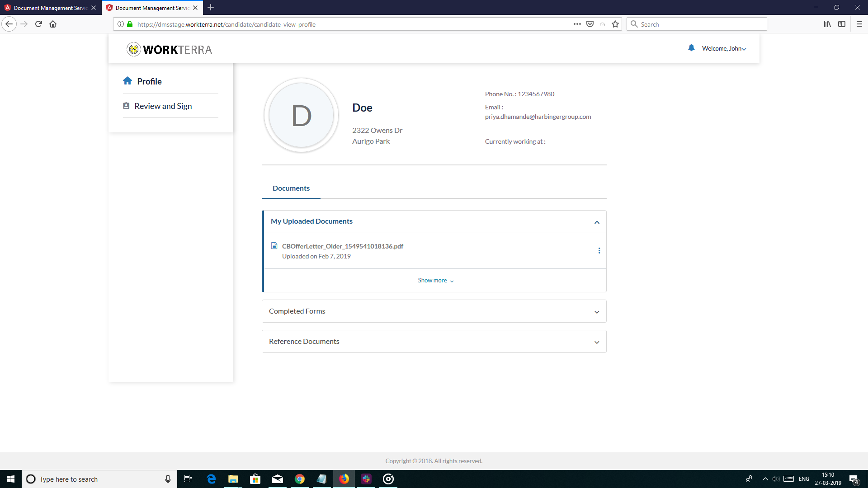Click the Profile home icon in sidebar
This screenshot has height=488, width=868.
click(127, 81)
